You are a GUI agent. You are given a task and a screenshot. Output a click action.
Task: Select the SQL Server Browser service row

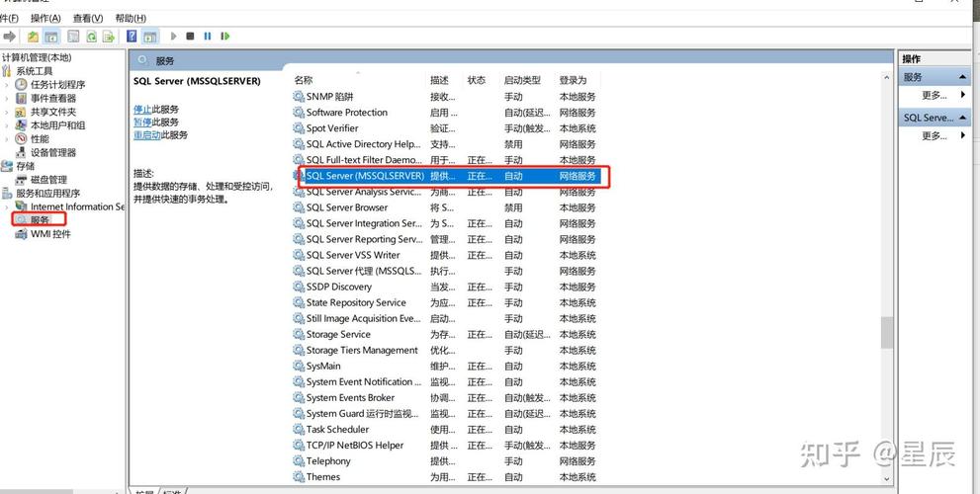pyautogui.click(x=444, y=207)
